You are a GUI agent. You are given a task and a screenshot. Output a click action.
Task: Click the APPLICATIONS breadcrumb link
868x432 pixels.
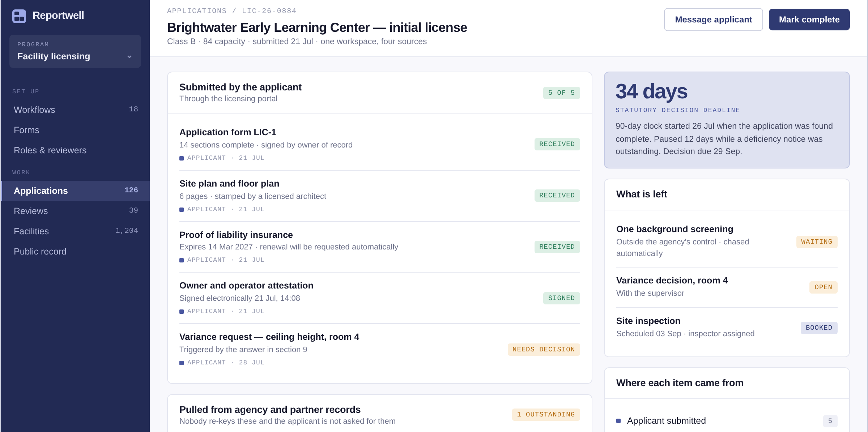pyautogui.click(x=197, y=11)
